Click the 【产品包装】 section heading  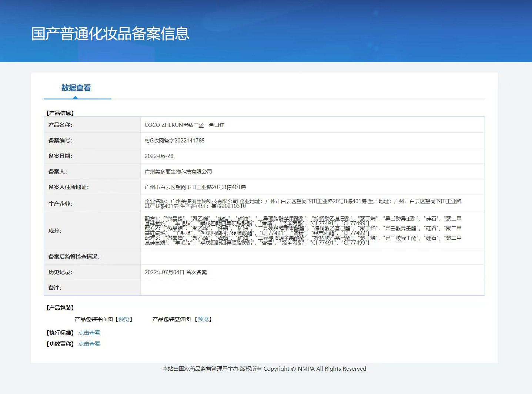(60, 308)
